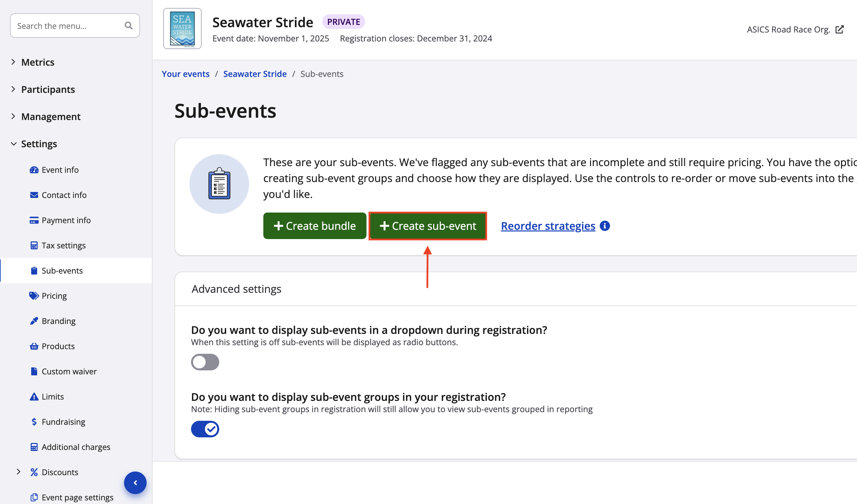
Task: Open external link icon beside ASICS Road Race Org.
Action: [839, 30]
